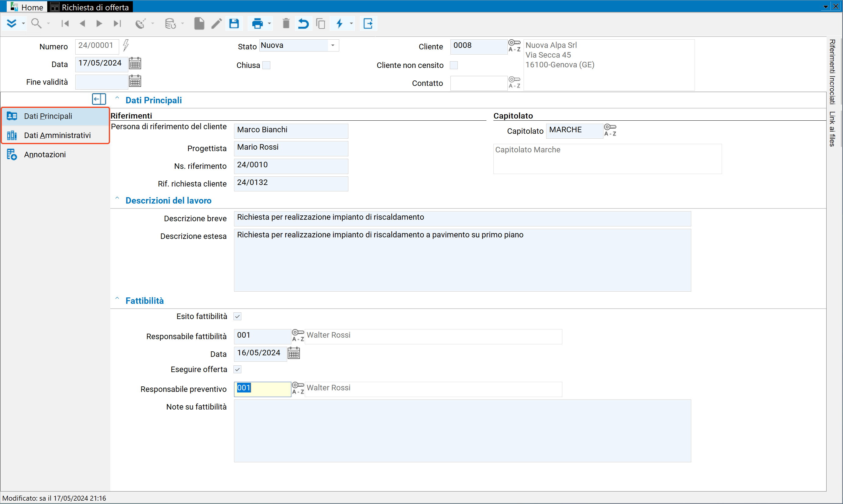
Task: Open calendar for Data 17/05/2024
Action: point(135,63)
